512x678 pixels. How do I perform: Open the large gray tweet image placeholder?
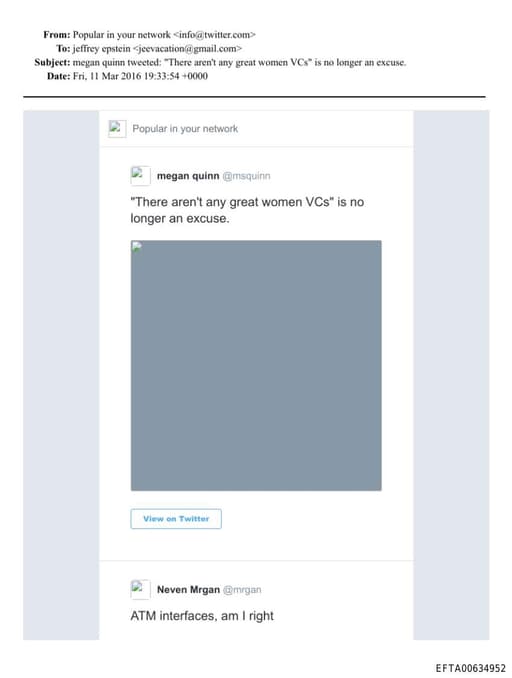coord(256,365)
